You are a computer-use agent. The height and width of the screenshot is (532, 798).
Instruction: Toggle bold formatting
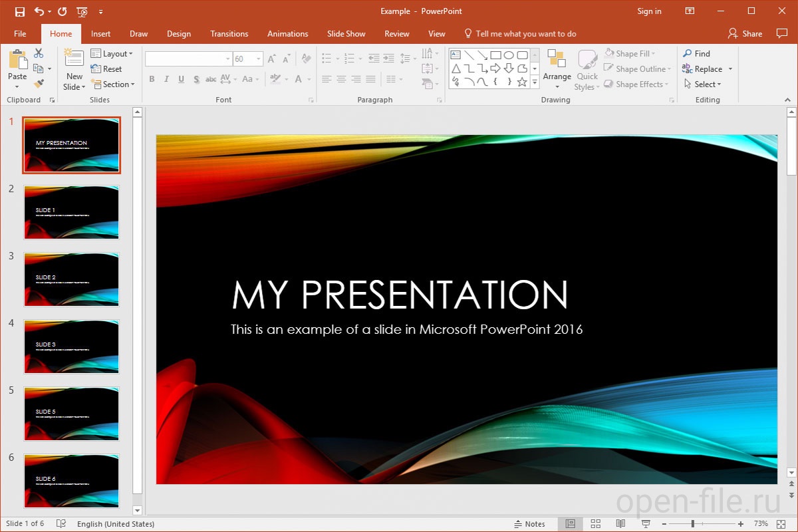point(152,78)
